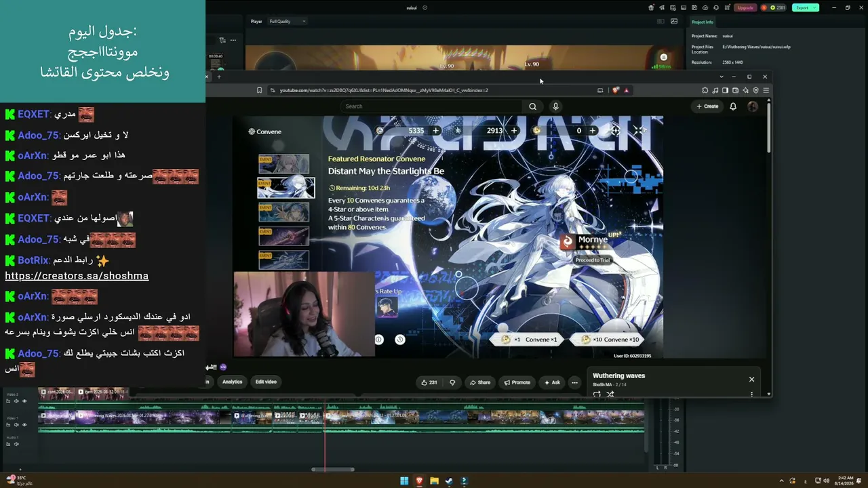Image resolution: width=868 pixels, height=488 pixels.
Task: Loop the Wuthering waves playlist
Action: (597, 394)
